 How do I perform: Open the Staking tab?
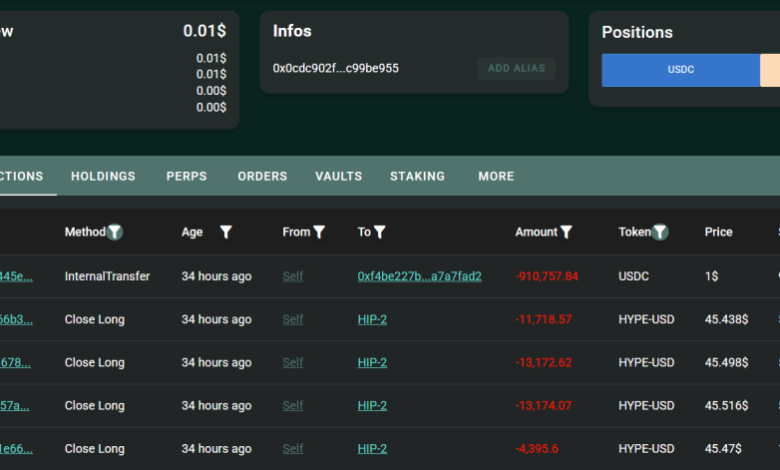[417, 176]
